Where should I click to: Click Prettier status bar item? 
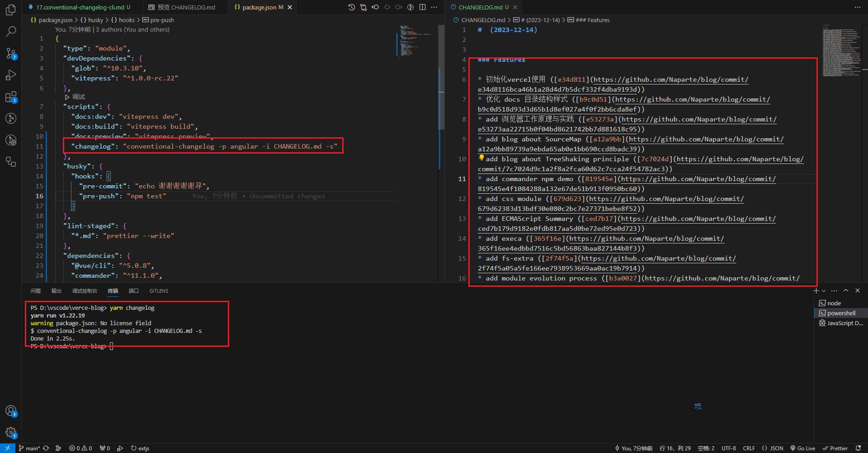tap(835, 448)
